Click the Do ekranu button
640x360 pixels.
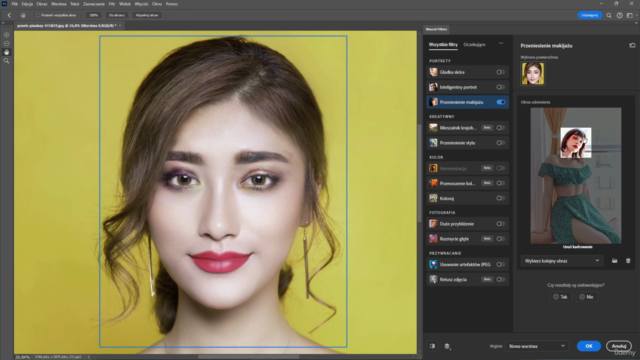pos(117,15)
